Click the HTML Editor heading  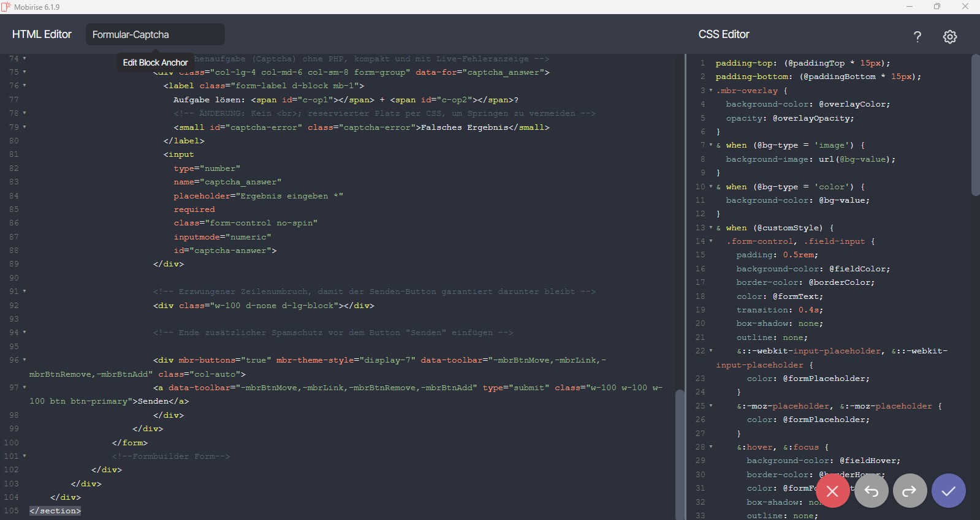pos(42,34)
